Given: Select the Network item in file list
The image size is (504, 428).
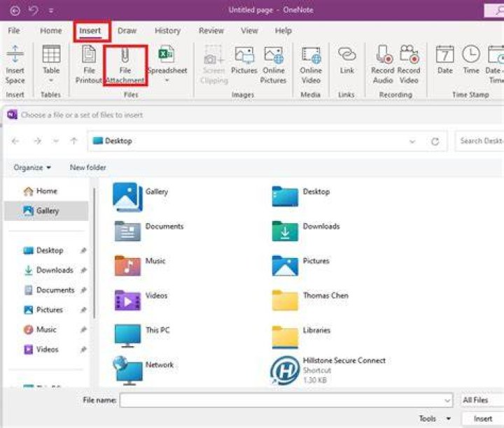Looking at the screenshot, I should [143, 371].
